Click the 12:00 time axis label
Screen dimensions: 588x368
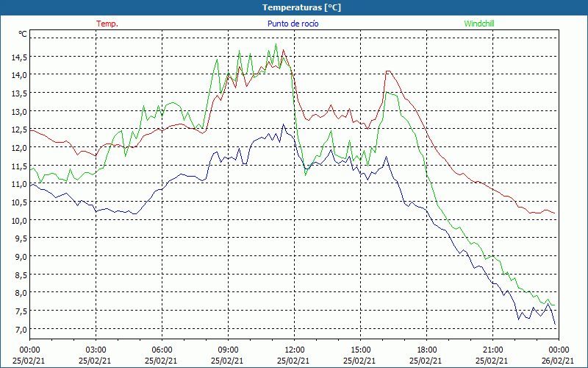(x=294, y=350)
